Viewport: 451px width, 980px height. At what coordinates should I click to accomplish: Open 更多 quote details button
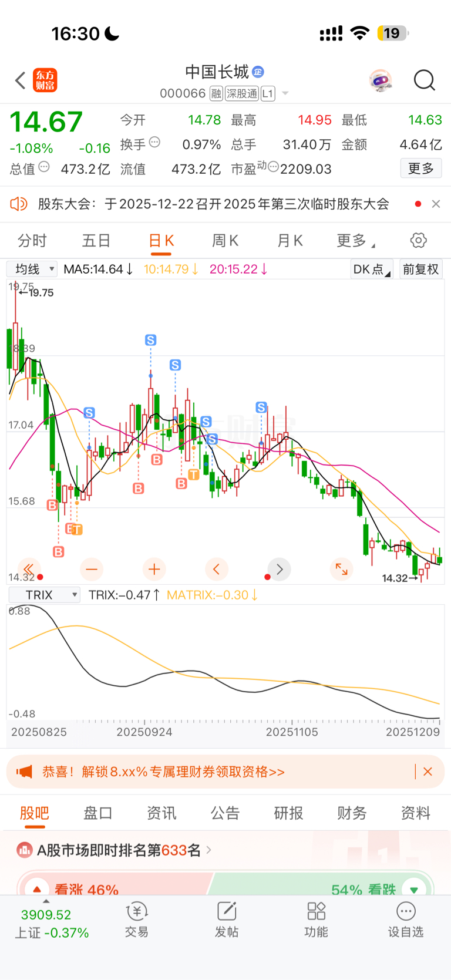[421, 169]
